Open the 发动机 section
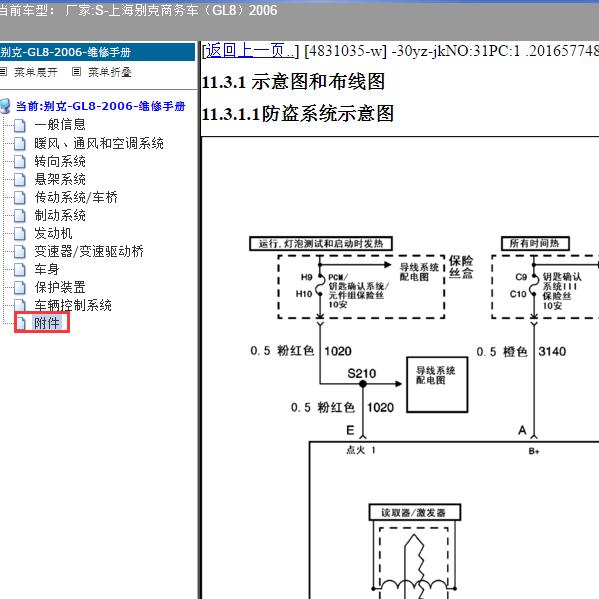Viewport: 599px width, 599px height. (53, 233)
